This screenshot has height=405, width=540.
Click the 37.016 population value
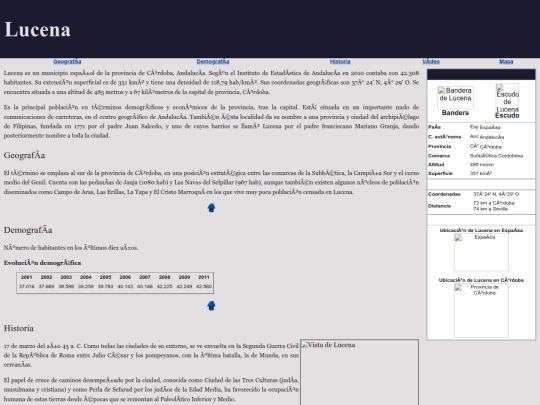[x=27, y=286]
